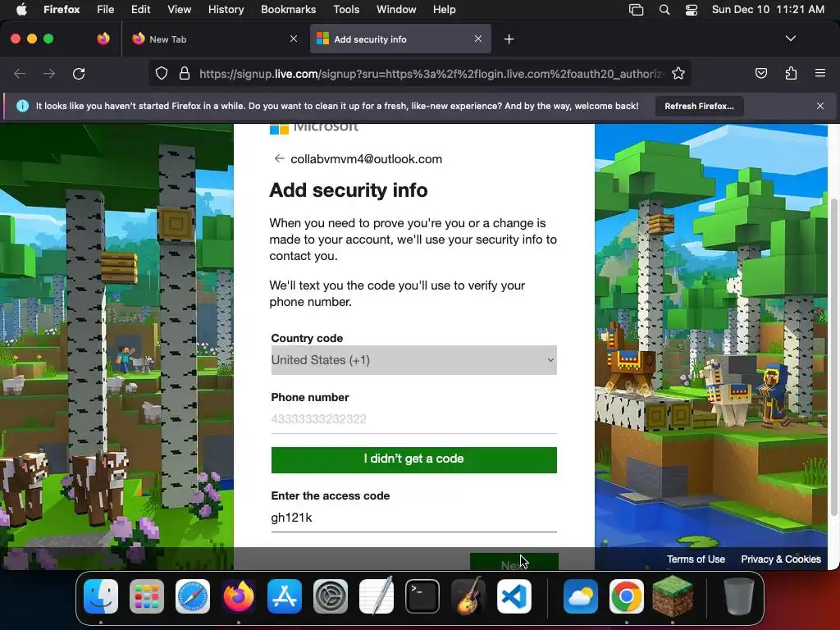Screen dimensions: 840x630
Task: Open TextEdit from the dock
Action: tap(377, 596)
